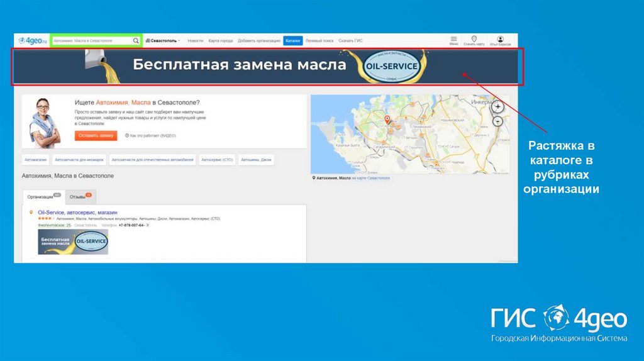Go to Карта города
Viewport: 644px width, 361px height.
(x=221, y=41)
